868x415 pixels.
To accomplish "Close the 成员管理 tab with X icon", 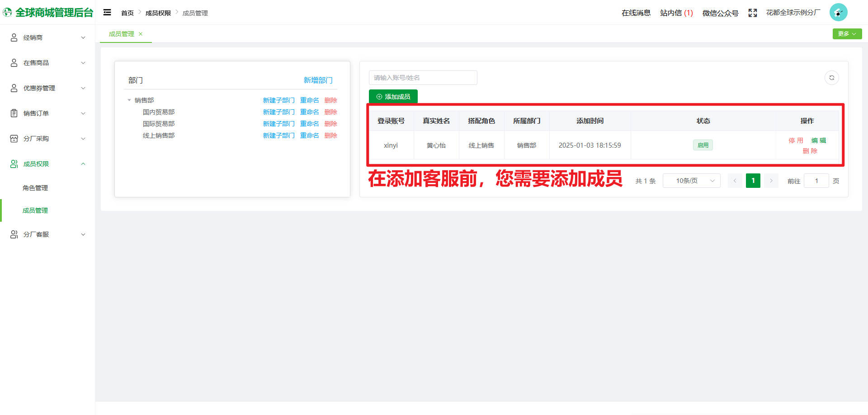I will (x=141, y=34).
